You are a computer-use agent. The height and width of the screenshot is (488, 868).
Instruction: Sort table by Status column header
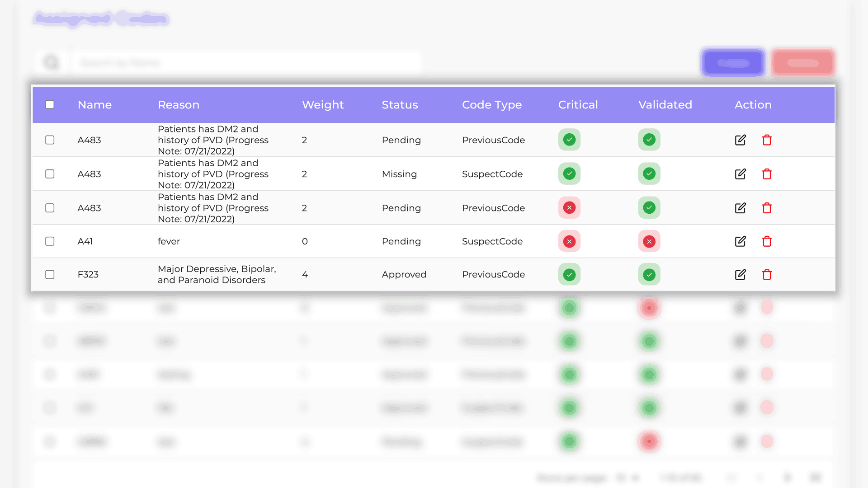[x=400, y=105]
